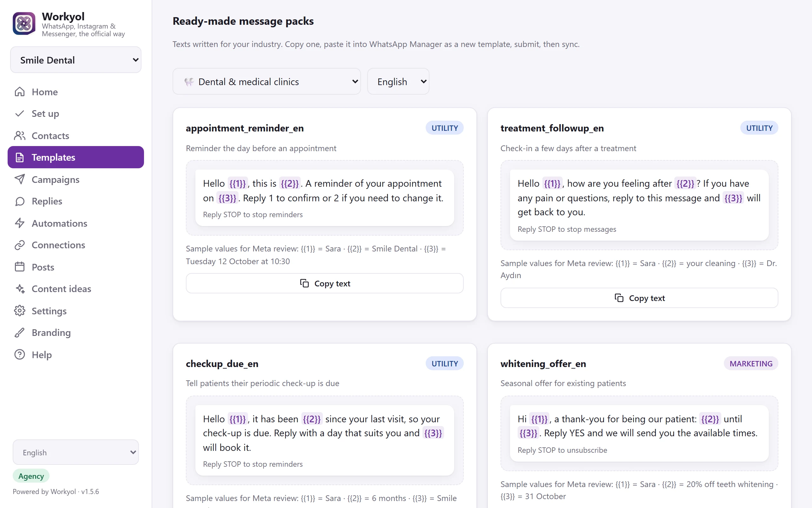The image size is (812, 508).
Task: Click the Settings gear icon
Action: point(20,311)
